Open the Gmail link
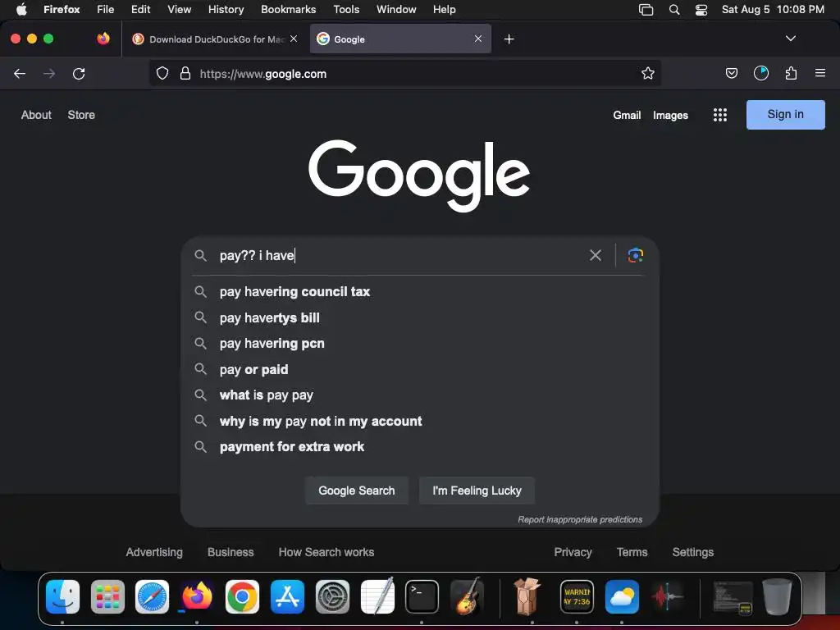 click(627, 115)
